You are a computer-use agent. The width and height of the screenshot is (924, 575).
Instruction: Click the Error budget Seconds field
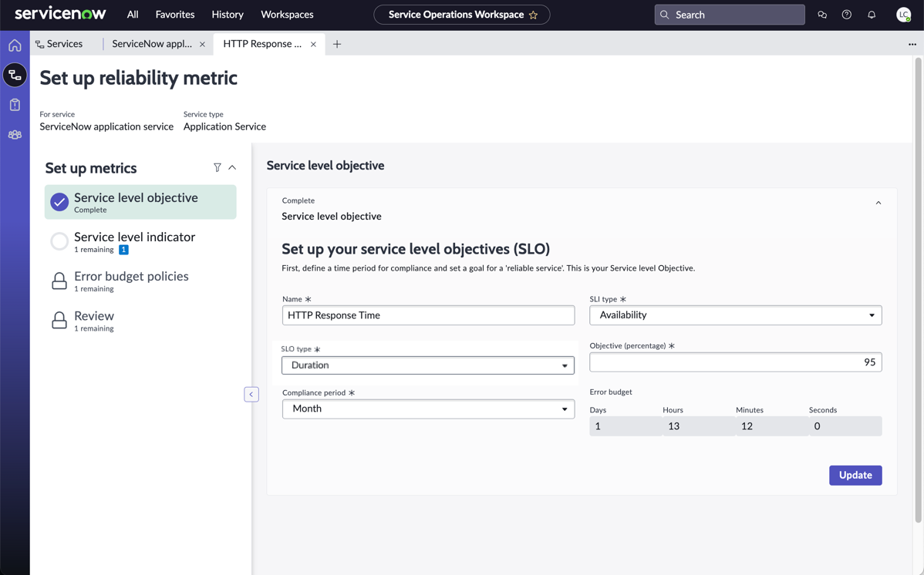coord(845,426)
